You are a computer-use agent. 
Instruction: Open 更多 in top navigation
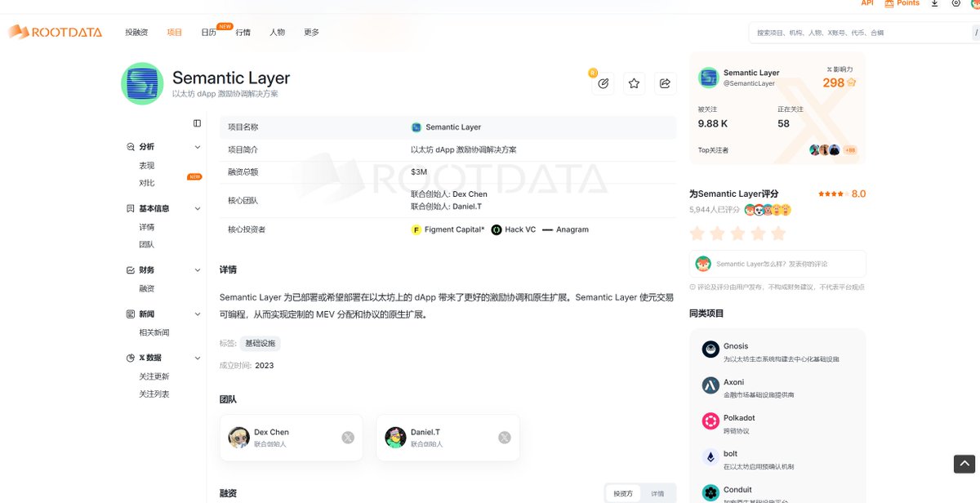311,33
